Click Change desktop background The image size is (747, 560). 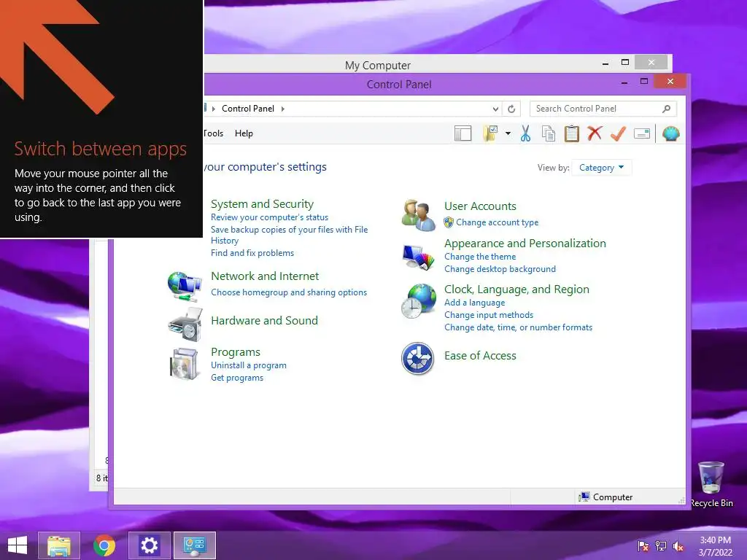point(500,270)
